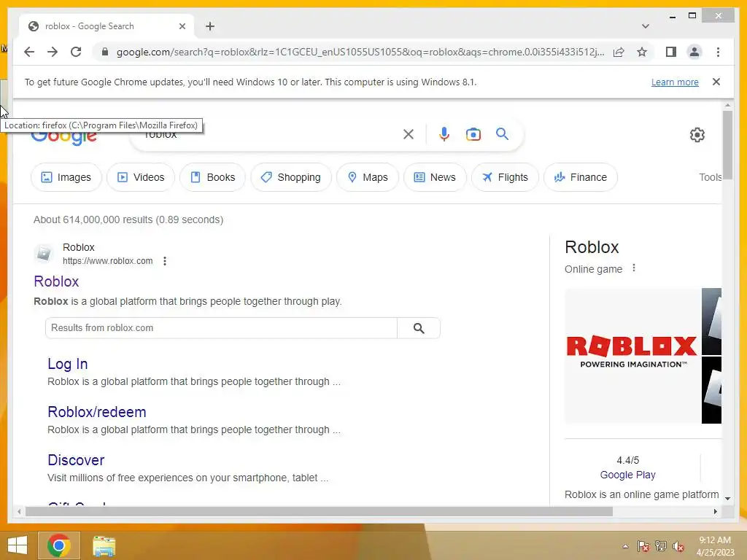Image resolution: width=747 pixels, height=560 pixels.
Task: View site information via the padlock icon
Action: pyautogui.click(x=105, y=52)
